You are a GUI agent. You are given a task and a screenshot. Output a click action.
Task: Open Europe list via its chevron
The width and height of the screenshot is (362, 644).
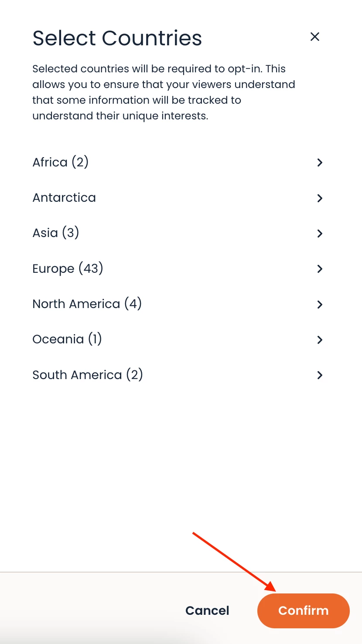click(x=320, y=269)
